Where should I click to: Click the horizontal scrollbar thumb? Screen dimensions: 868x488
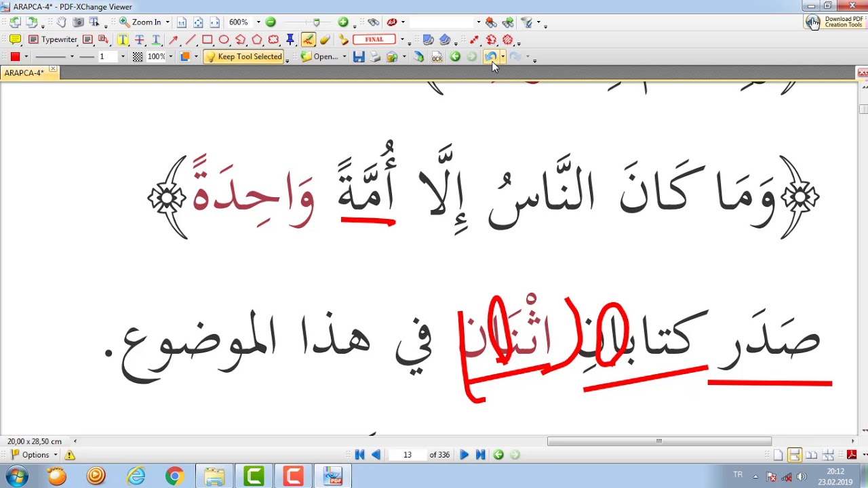pyautogui.click(x=659, y=441)
